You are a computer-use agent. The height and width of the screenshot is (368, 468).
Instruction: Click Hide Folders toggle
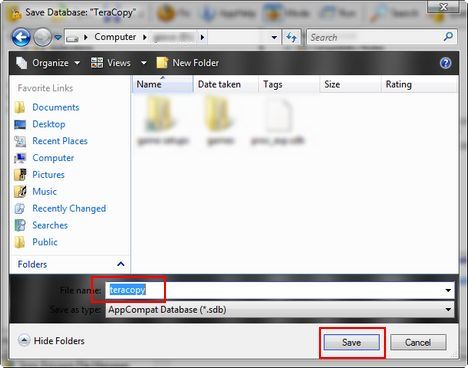pyautogui.click(x=51, y=341)
